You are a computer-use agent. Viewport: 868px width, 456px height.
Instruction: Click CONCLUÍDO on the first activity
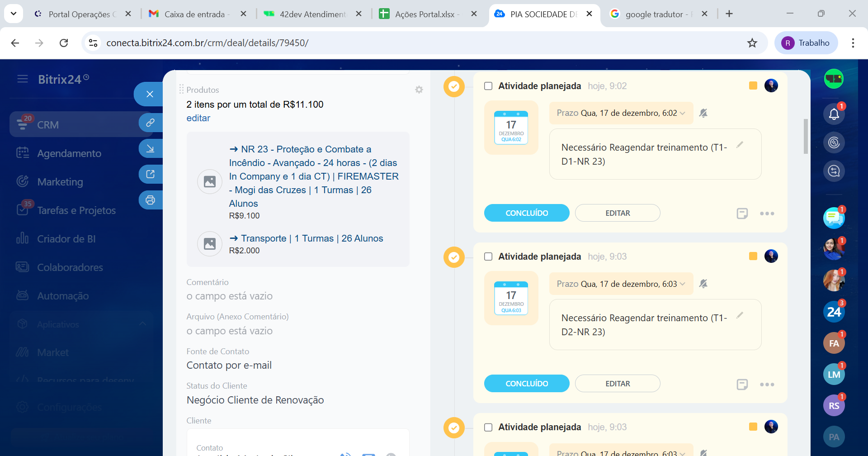(x=527, y=213)
